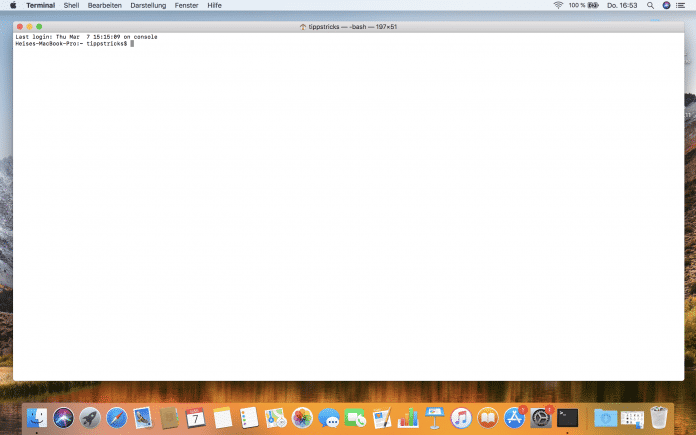Image resolution: width=696 pixels, height=435 pixels.
Task: Click the green zoom window button
Action: tap(39, 26)
